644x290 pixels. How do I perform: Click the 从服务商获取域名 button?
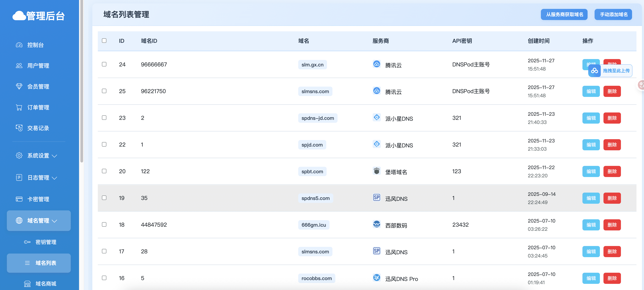[564, 15]
